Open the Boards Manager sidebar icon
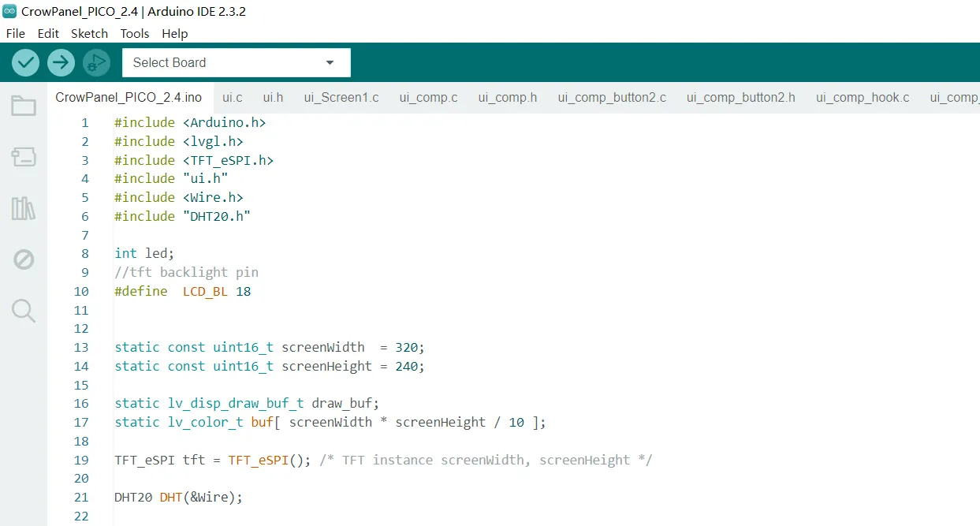The height and width of the screenshot is (526, 980). click(x=24, y=157)
